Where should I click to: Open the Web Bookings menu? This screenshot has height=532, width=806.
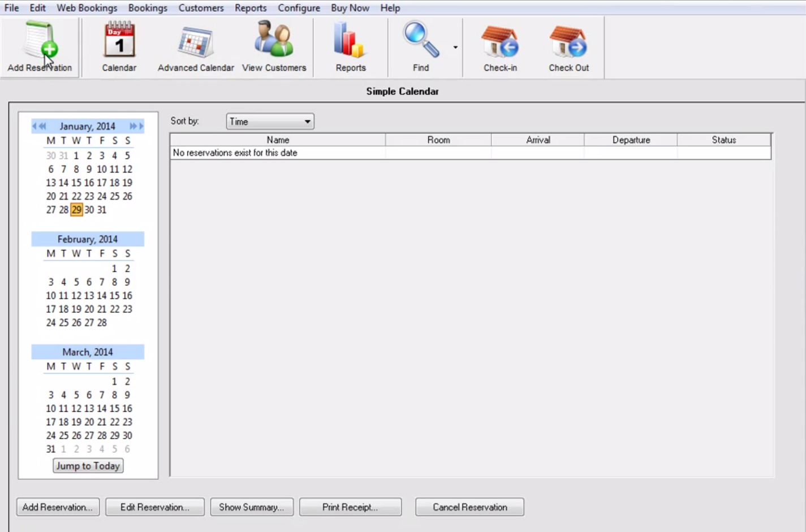(86, 8)
